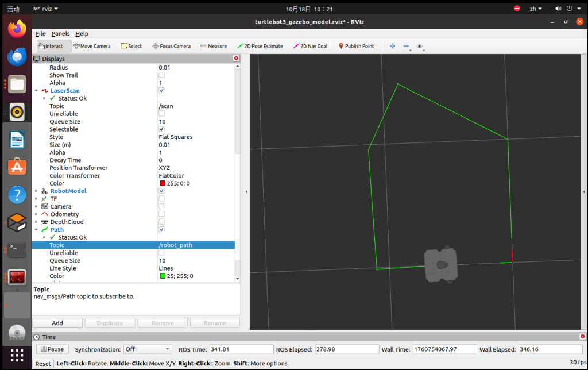This screenshot has height=370, width=588.
Task: Enable the Camera display checkbox
Action: coord(161,206)
